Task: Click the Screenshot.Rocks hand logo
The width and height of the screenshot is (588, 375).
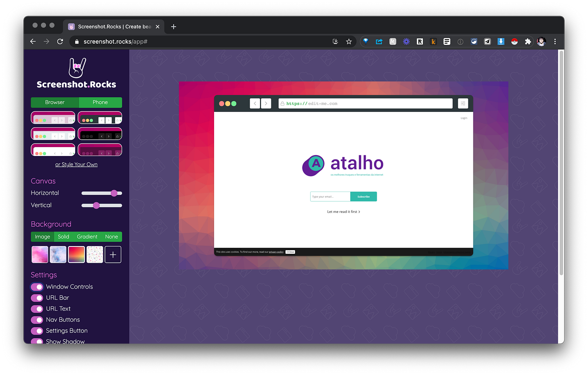Action: 77,67
